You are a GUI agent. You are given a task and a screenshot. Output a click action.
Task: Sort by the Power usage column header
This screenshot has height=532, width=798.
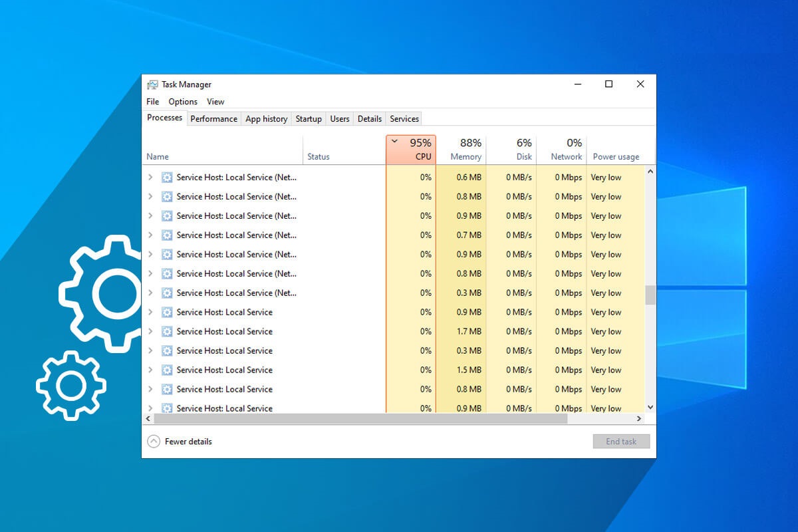click(x=616, y=150)
